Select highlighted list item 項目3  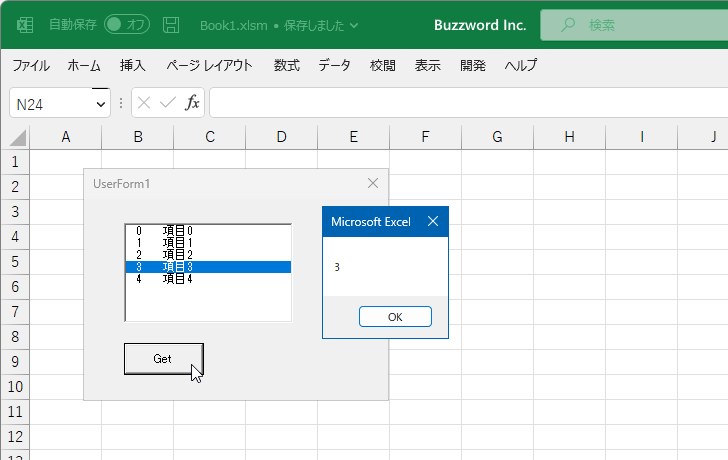pos(208,267)
